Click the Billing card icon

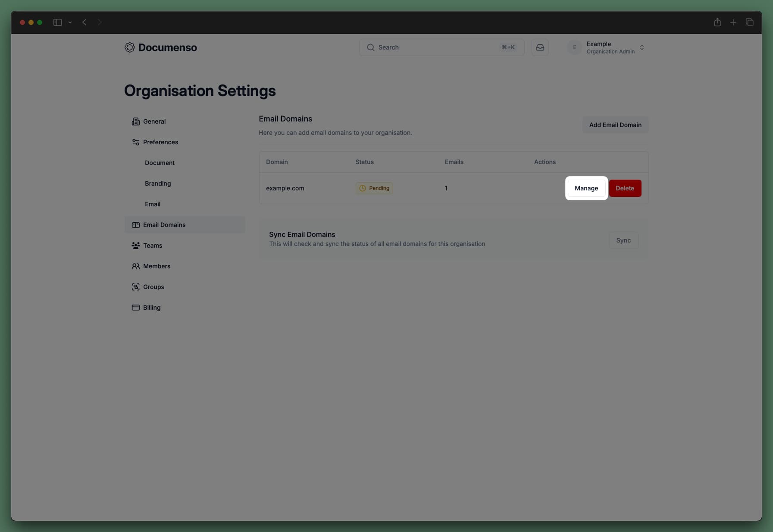coord(136,308)
